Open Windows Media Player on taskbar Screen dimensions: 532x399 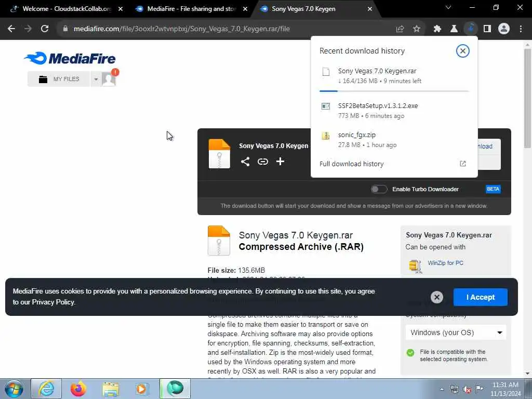[x=141, y=389]
